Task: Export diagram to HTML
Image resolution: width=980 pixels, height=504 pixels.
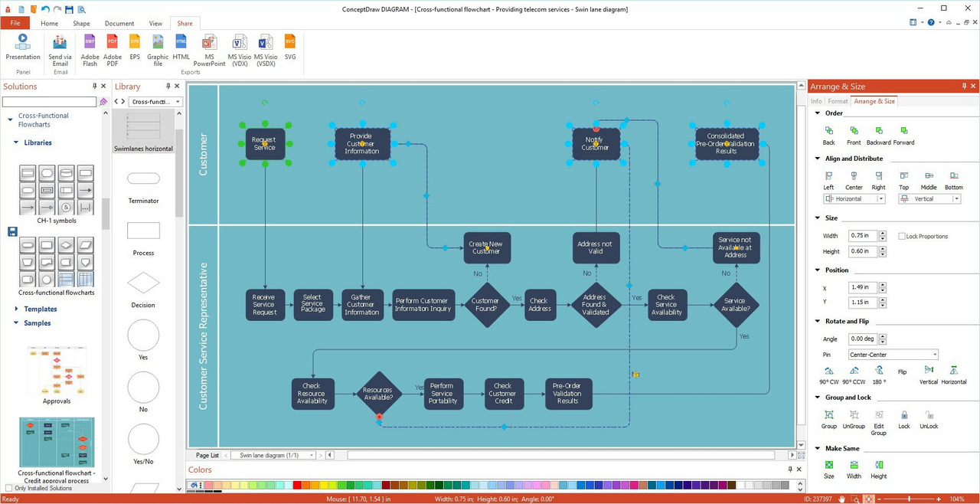Action: (x=181, y=47)
